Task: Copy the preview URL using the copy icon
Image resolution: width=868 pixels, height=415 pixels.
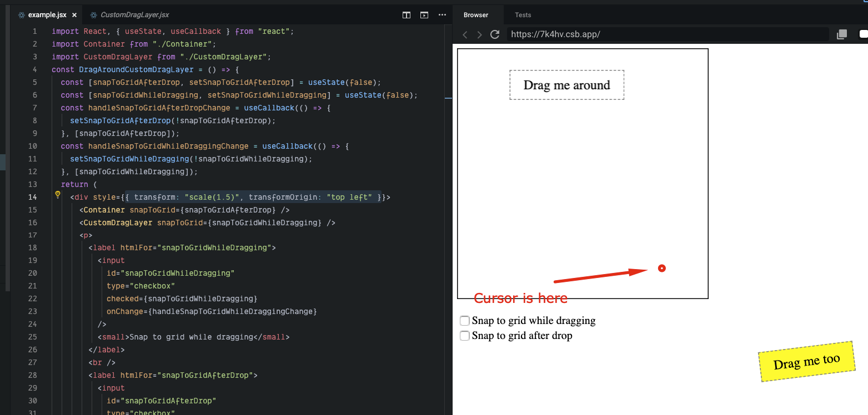Action: pos(841,34)
